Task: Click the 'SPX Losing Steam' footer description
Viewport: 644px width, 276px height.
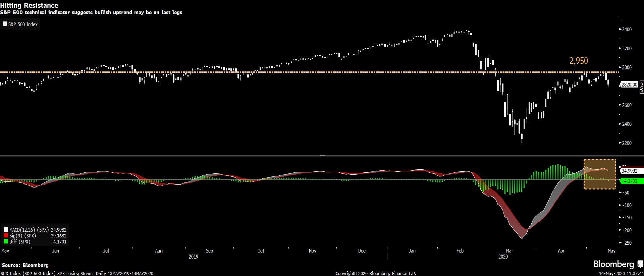Action: [75, 273]
